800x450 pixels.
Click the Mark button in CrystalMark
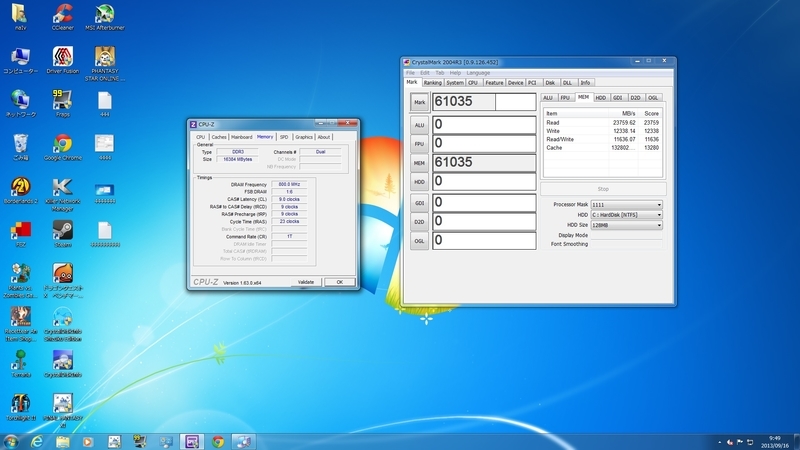419,103
